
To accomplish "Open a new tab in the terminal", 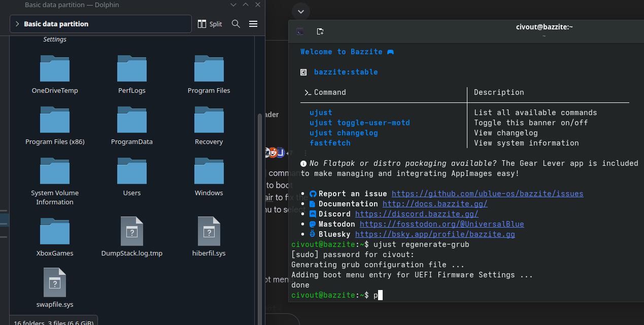I will (x=320, y=31).
